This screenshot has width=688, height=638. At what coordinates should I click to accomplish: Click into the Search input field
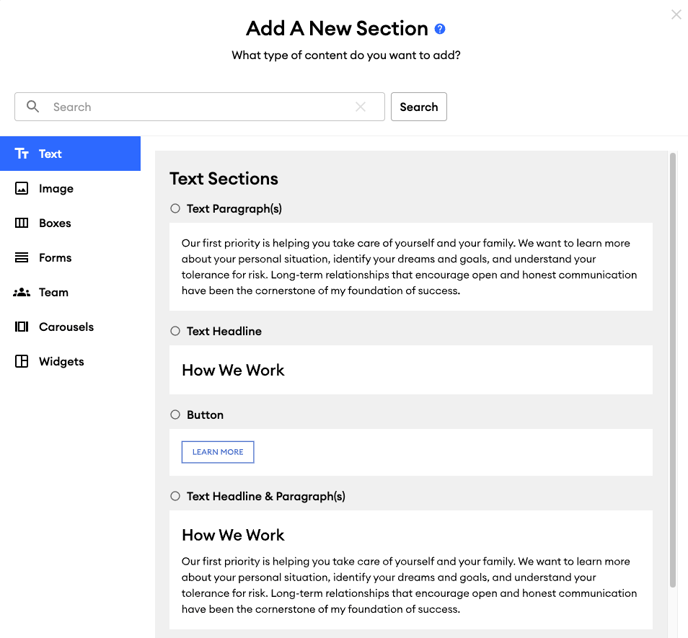coord(200,107)
